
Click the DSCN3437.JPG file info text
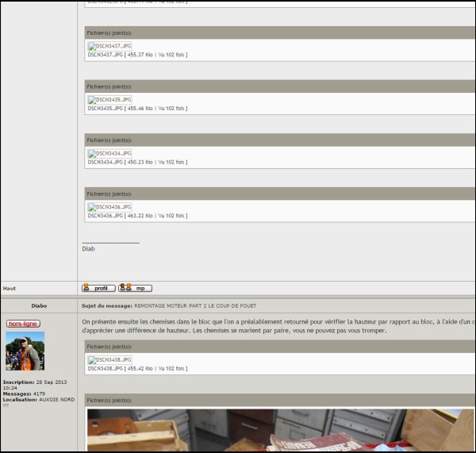click(x=137, y=55)
